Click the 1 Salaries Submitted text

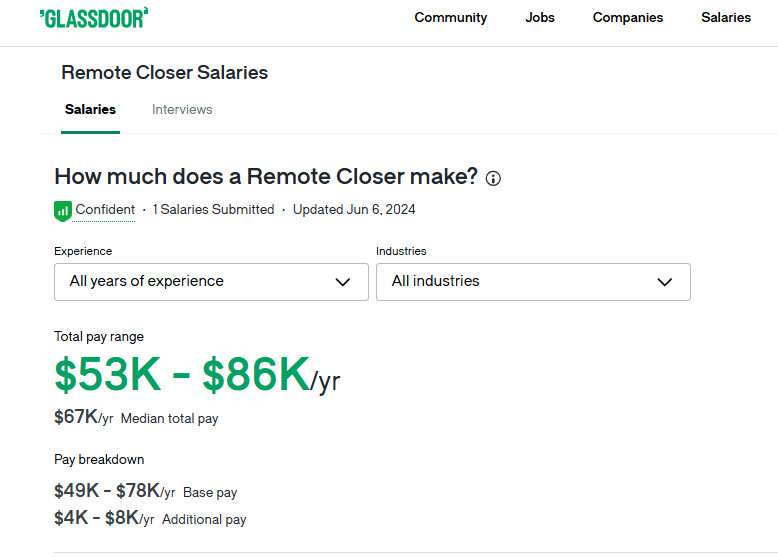coord(213,210)
